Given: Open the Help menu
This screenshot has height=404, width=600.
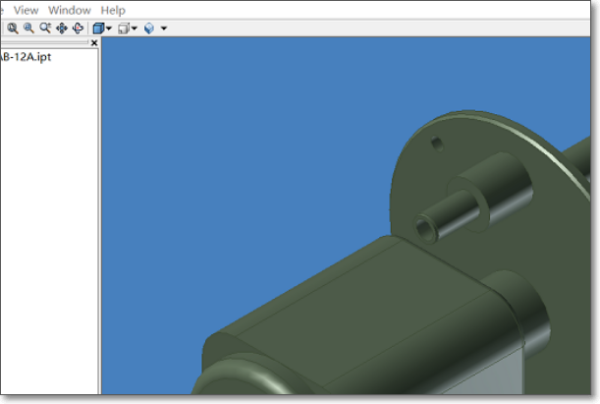Looking at the screenshot, I should (113, 10).
